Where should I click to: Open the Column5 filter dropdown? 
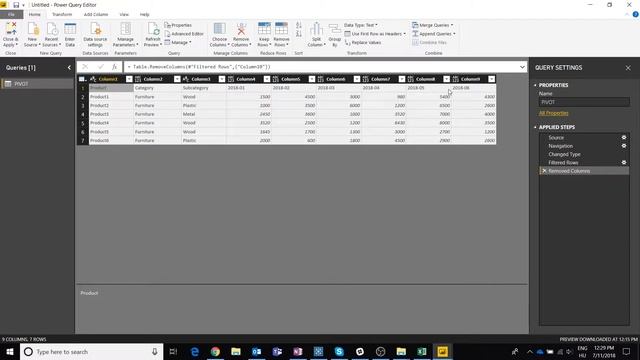tap(312, 79)
